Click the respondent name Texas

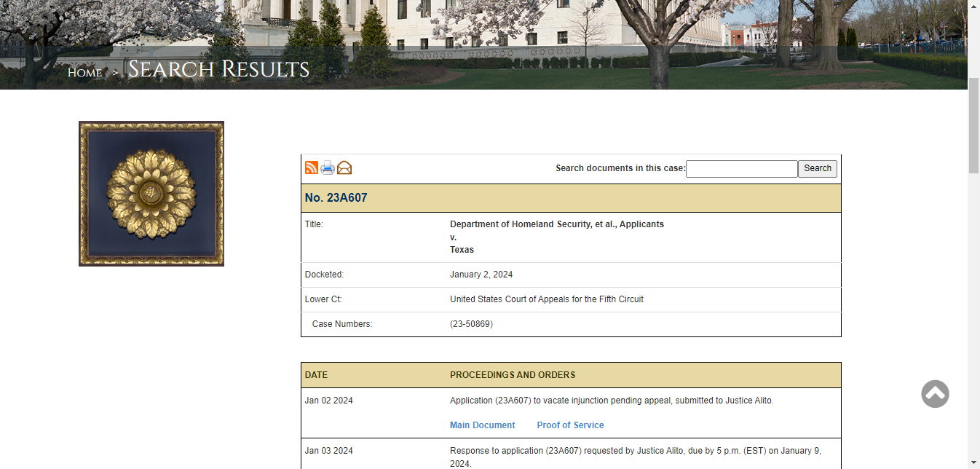(462, 250)
